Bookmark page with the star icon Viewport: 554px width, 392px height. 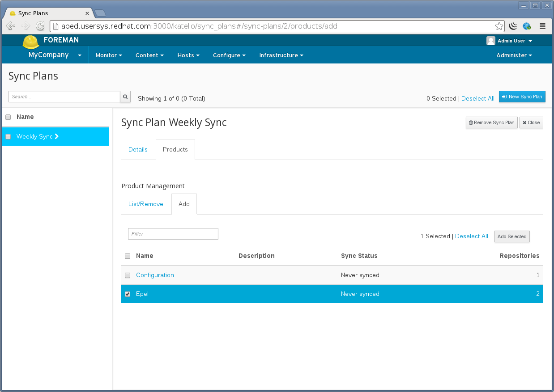click(x=499, y=26)
